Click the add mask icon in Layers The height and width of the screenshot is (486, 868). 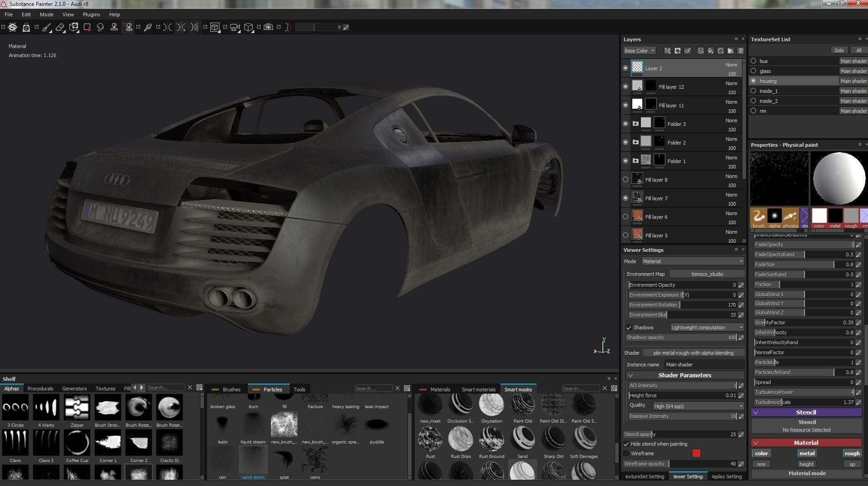click(678, 51)
